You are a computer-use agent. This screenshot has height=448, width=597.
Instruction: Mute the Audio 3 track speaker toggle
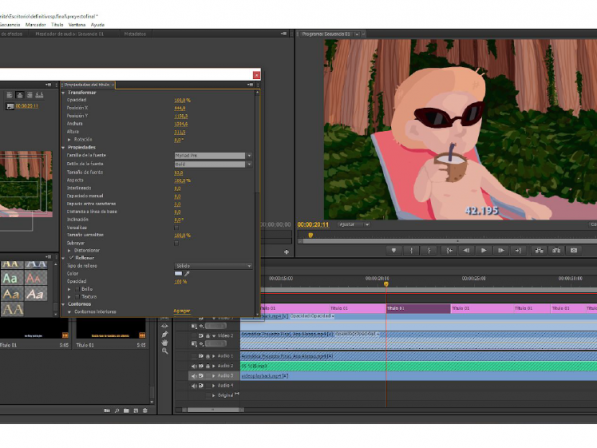point(194,376)
